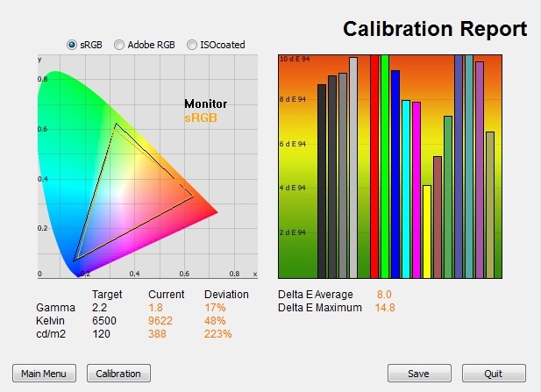Screen dimensions: 541x392
Task: Save the calibration report
Action: (x=419, y=374)
